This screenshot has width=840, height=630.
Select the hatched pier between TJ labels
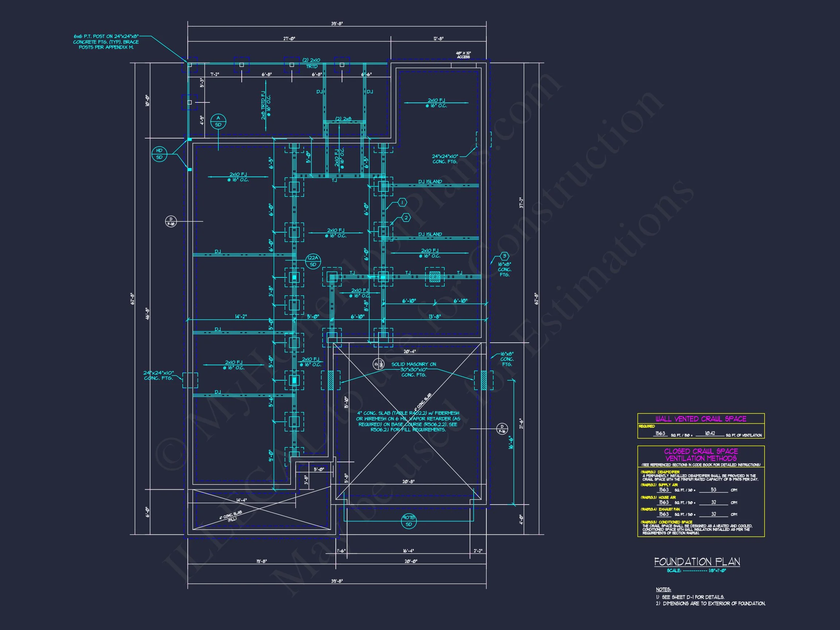point(435,277)
